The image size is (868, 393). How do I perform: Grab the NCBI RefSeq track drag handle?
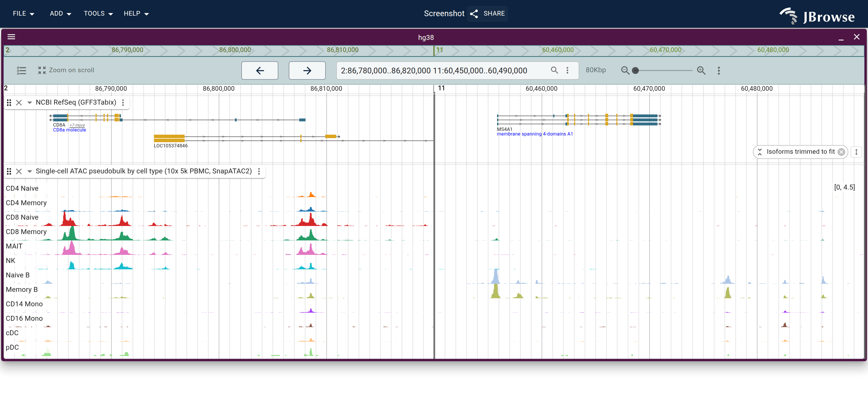coord(9,103)
